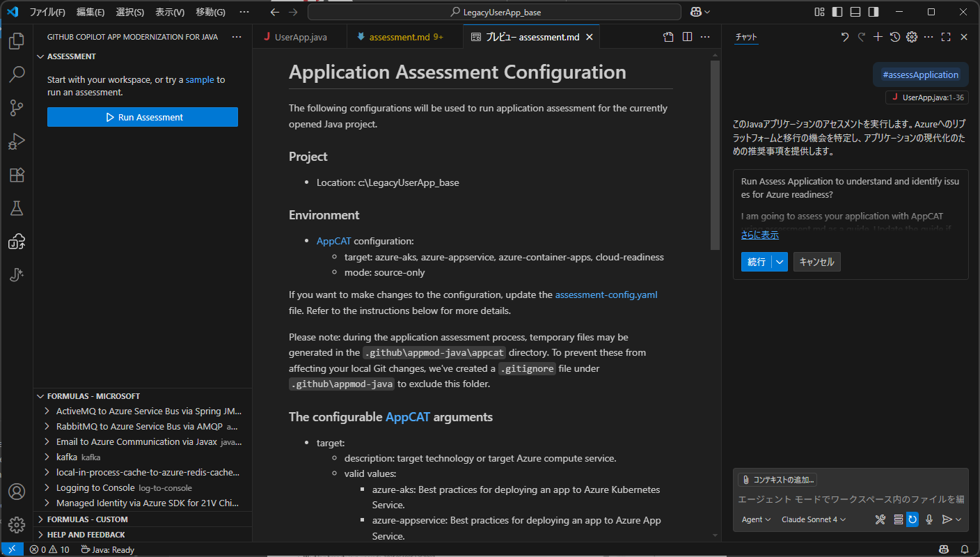Screen dimensions: 980x557
Task: Focus the chat message input field
Action: (851, 499)
